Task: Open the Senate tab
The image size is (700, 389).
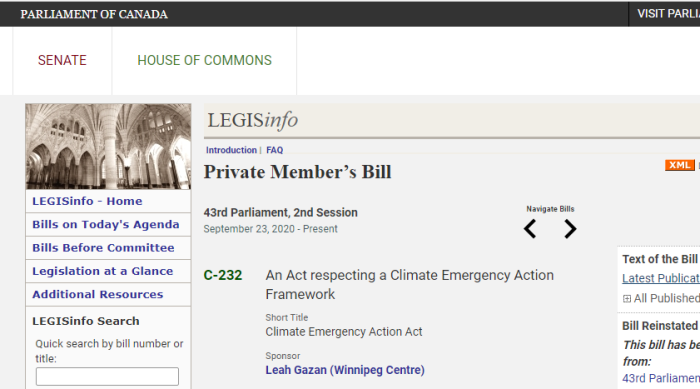Action: point(62,60)
